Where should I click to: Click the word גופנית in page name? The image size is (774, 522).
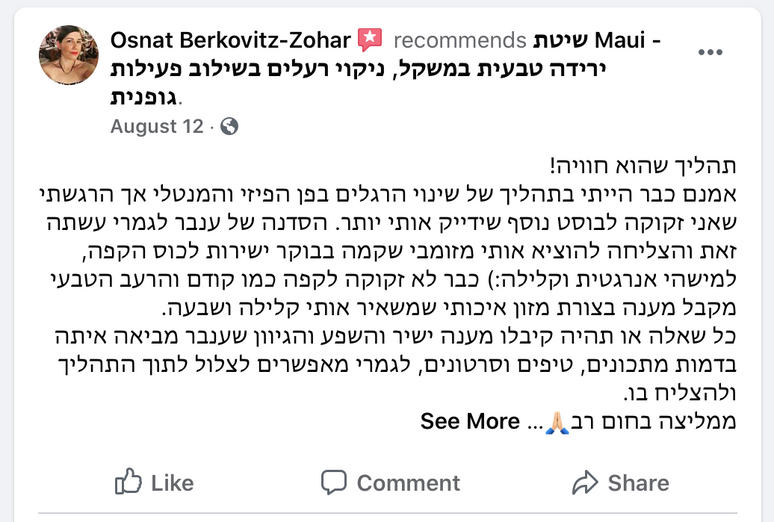click(x=147, y=97)
